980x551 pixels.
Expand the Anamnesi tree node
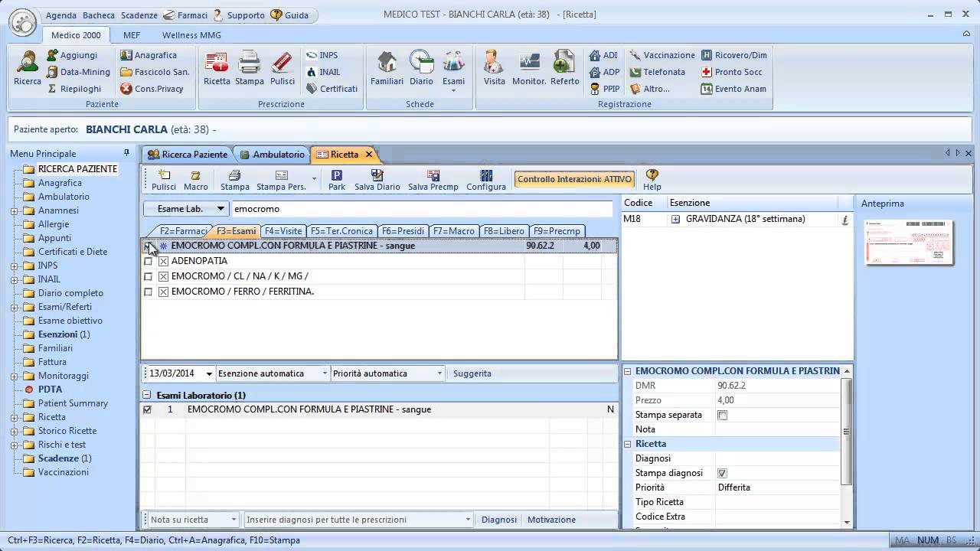click(x=15, y=210)
